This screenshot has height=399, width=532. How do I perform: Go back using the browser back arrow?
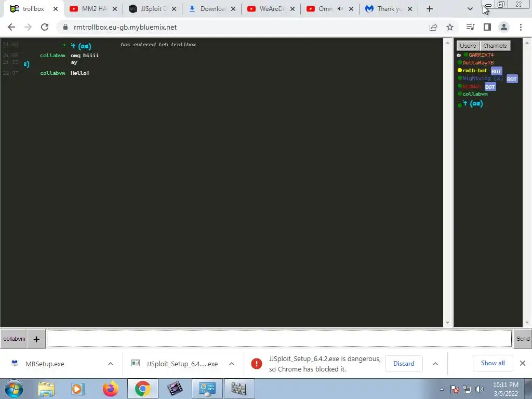click(x=11, y=27)
